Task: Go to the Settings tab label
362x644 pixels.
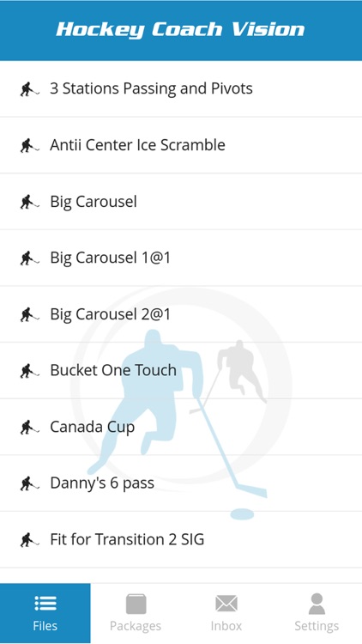Action: 317,626
